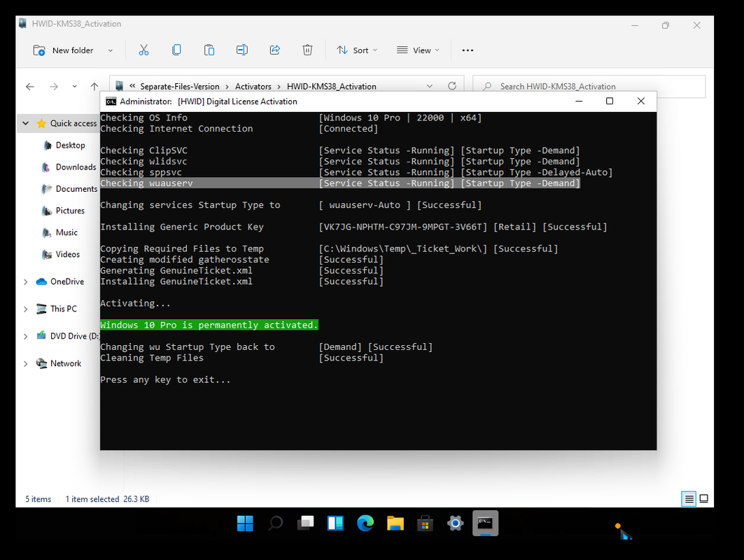Screen dimensions: 744x560
Task: Maximize the Digital License Activation console
Action: 610,101
